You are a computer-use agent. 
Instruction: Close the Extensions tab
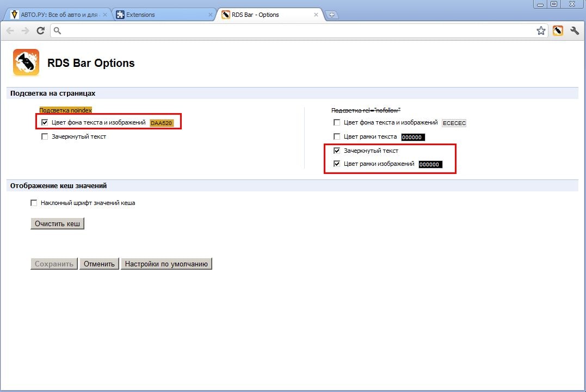point(211,15)
